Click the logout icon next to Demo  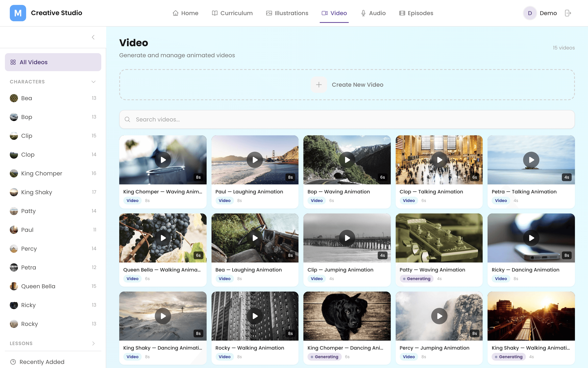click(568, 13)
